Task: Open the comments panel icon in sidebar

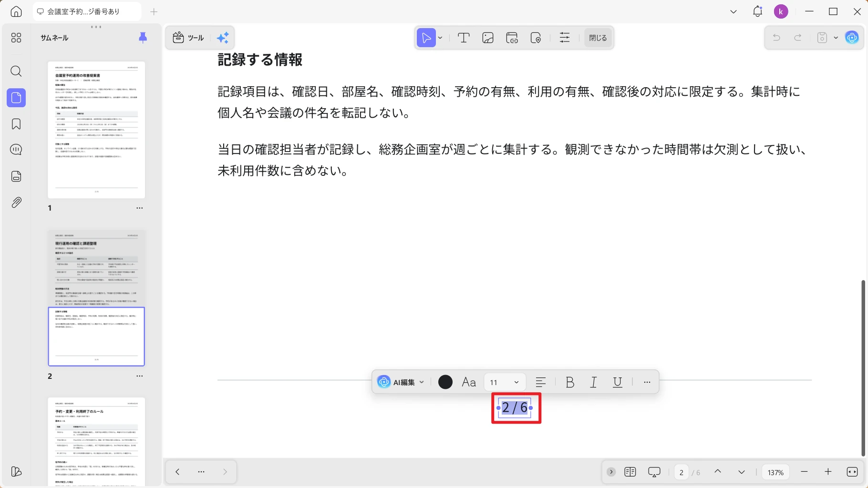Action: tap(16, 150)
